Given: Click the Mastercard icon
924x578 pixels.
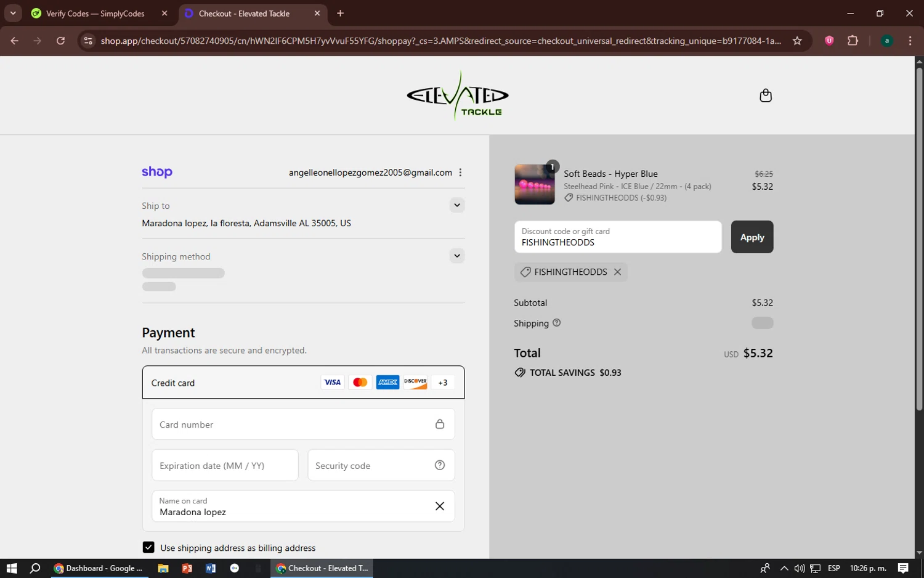Looking at the screenshot, I should pos(360,383).
